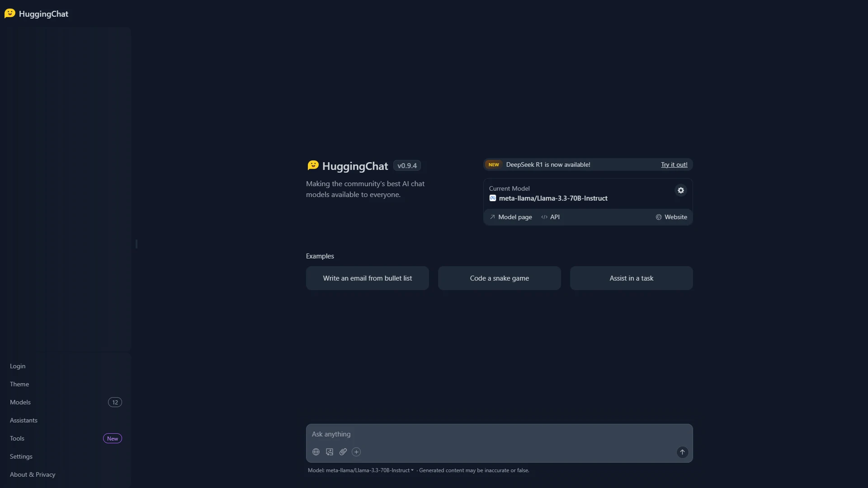Click the code icon beside API
Screen dimensions: 868x488
point(544,217)
